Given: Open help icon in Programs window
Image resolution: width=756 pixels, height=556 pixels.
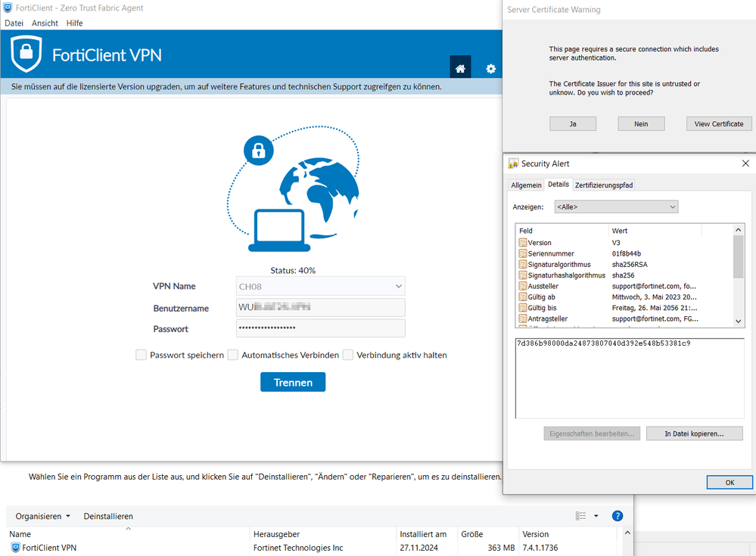Looking at the screenshot, I should point(618,516).
